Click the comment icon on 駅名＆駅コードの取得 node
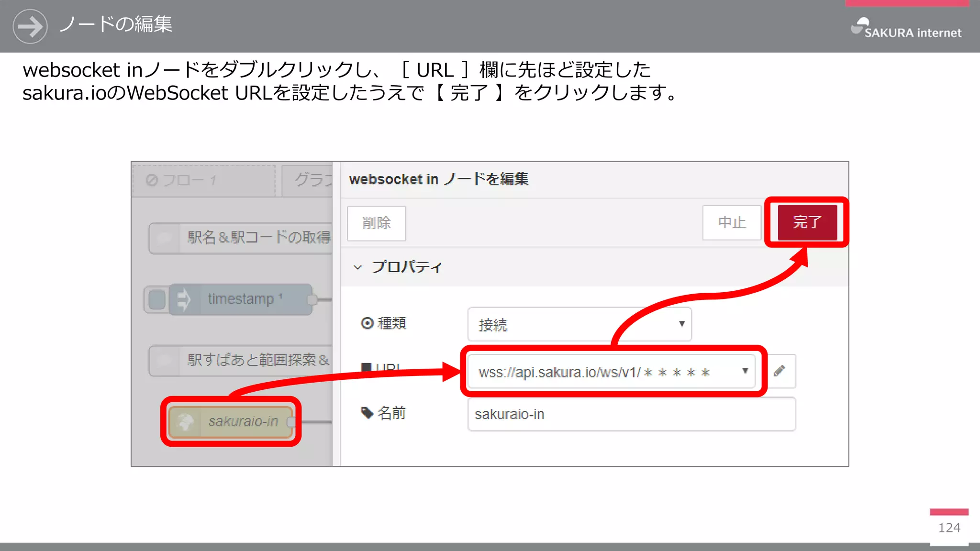Screen dimensions: 980x551 pos(164,238)
